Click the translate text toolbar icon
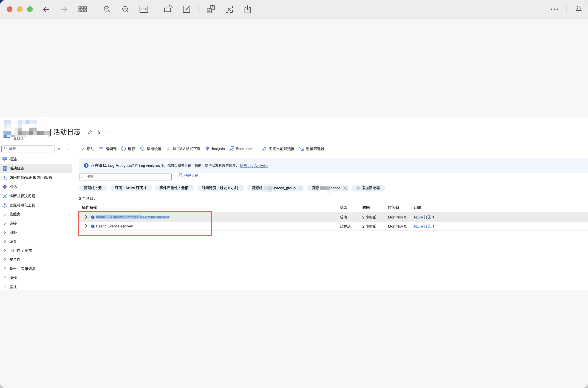Viewport: 588px width, 388px height. [210, 9]
